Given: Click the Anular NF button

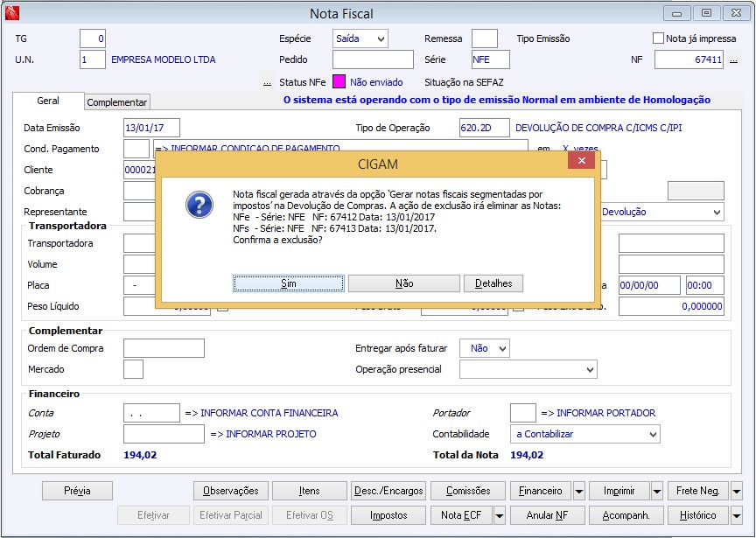Looking at the screenshot, I should [547, 515].
